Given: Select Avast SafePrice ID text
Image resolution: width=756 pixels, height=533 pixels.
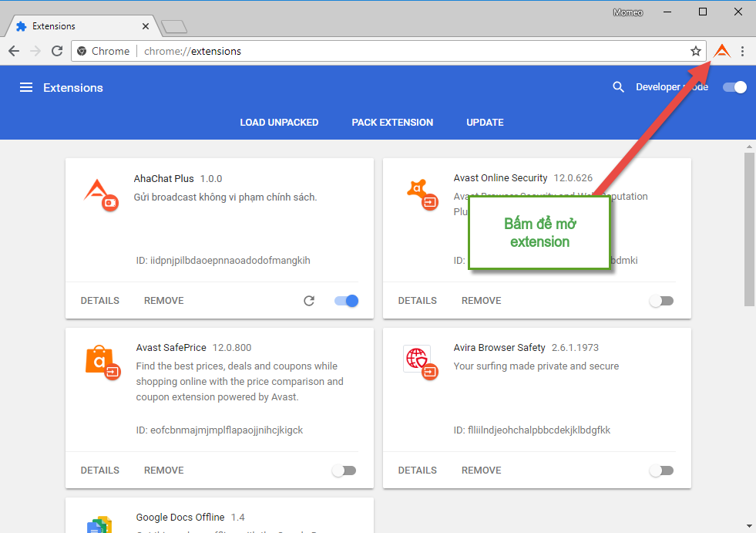Looking at the screenshot, I should (220, 430).
